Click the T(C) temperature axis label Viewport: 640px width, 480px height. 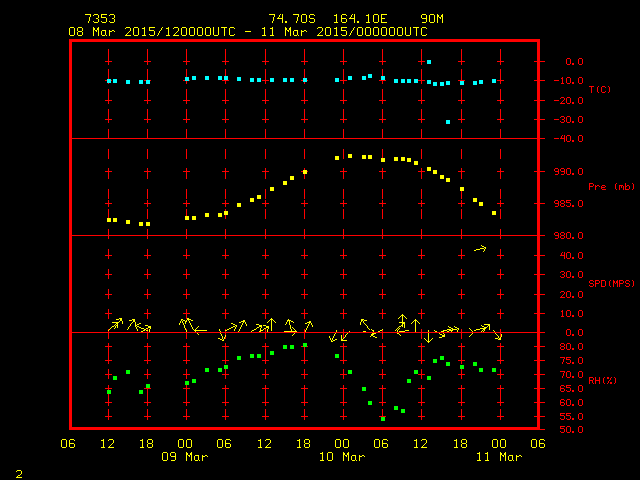[x=600, y=90]
